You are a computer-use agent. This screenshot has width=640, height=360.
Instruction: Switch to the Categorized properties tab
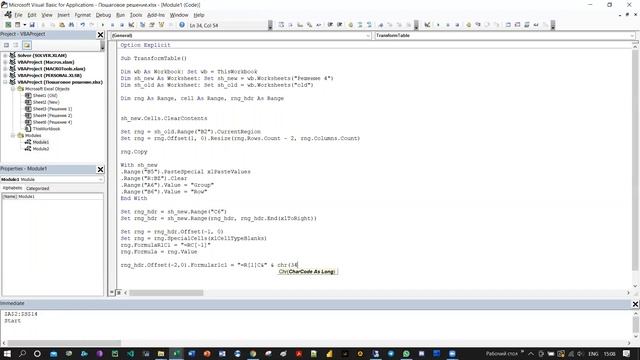coord(38,189)
